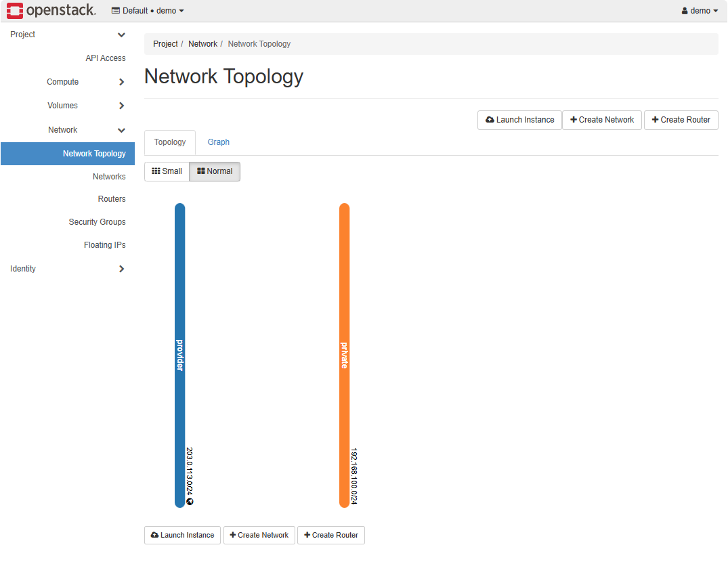The image size is (728, 562).
Task: Switch topology view to Small size
Action: (x=167, y=171)
